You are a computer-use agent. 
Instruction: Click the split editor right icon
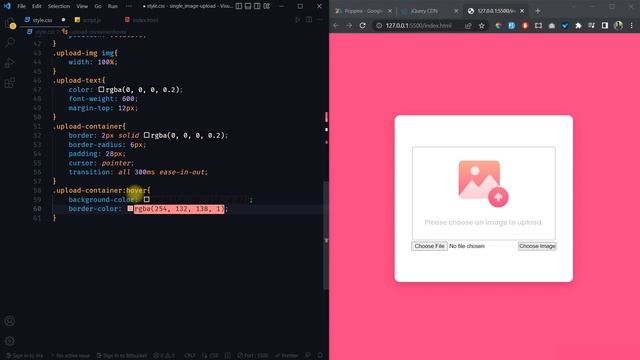pos(309,20)
